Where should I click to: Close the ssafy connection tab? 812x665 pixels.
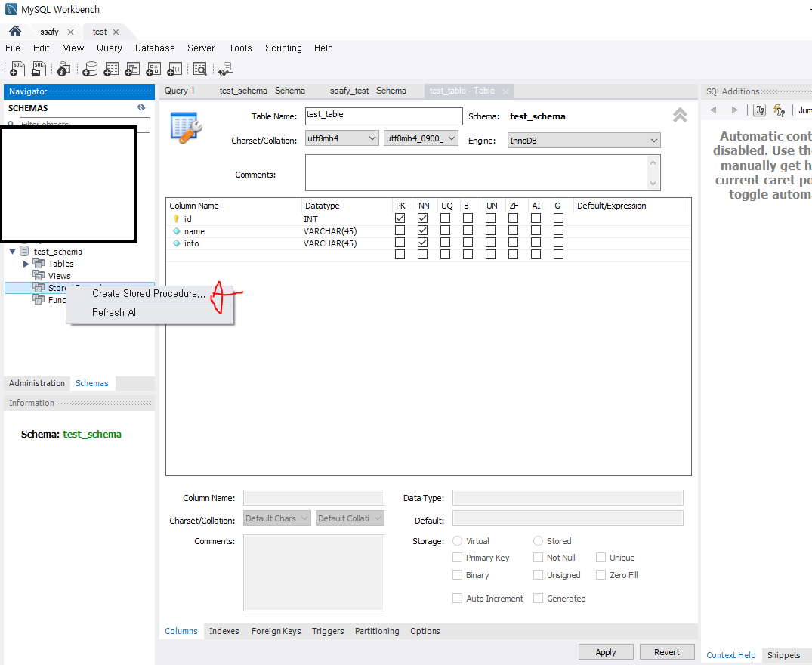click(x=70, y=32)
